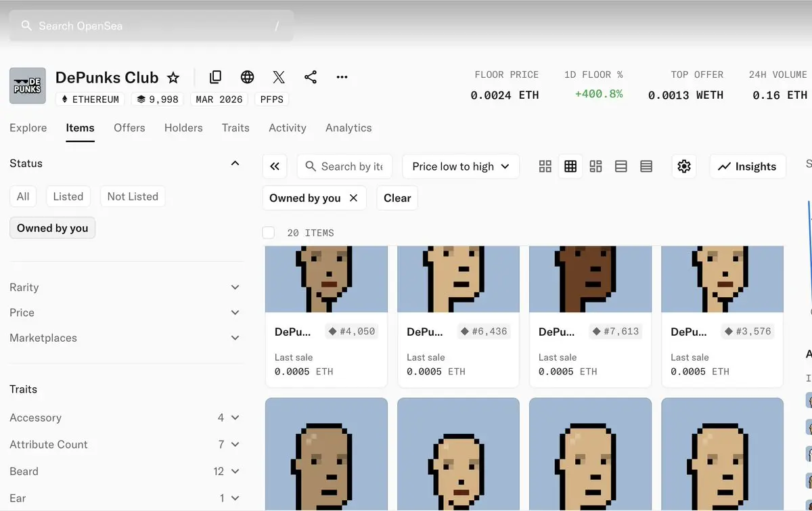
Task: Click the Clear filters button
Action: pyautogui.click(x=397, y=198)
